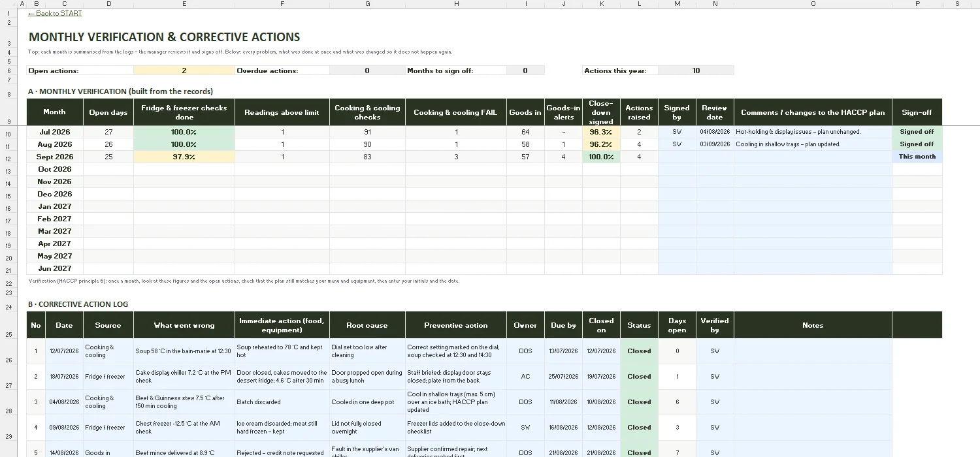Select 'Soup 58 °C in the bain-marie' cell
Screen dimensions: 980x457
[x=184, y=351]
